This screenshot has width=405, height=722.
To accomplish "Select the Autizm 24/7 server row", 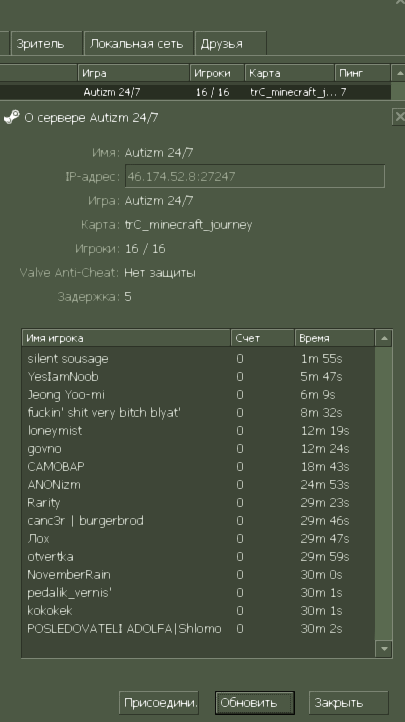I will (x=195, y=92).
